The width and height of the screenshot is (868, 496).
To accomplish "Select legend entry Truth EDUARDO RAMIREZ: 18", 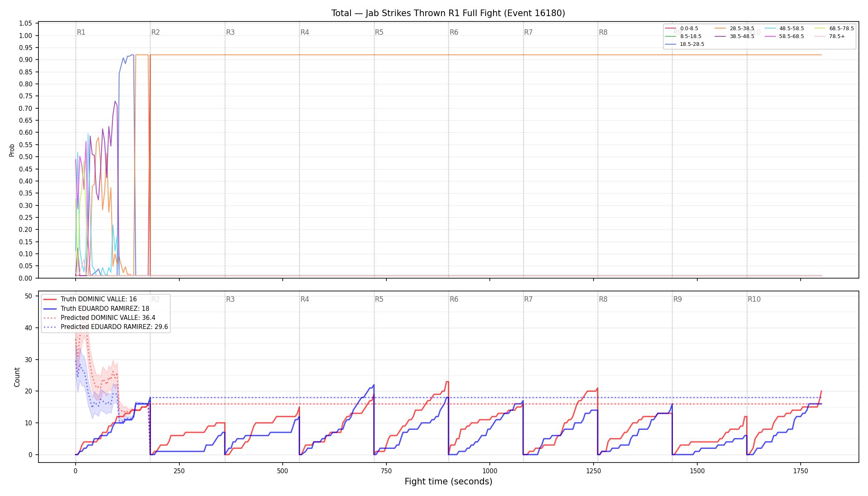I will 96,309.
